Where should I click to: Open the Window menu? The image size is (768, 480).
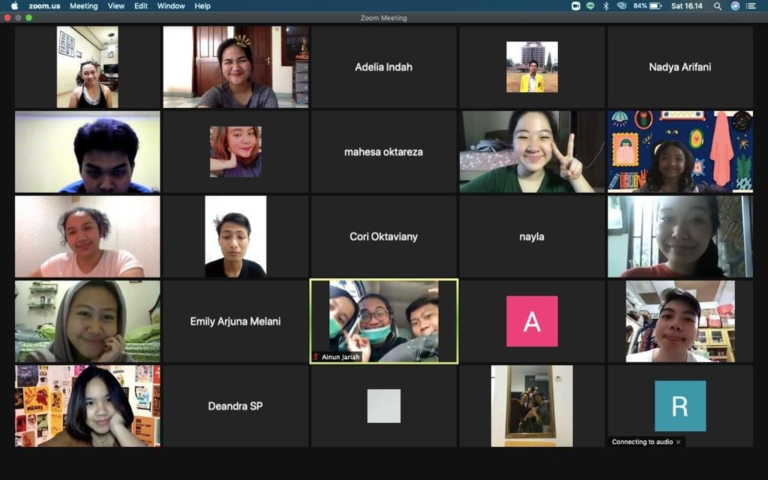[x=171, y=6]
